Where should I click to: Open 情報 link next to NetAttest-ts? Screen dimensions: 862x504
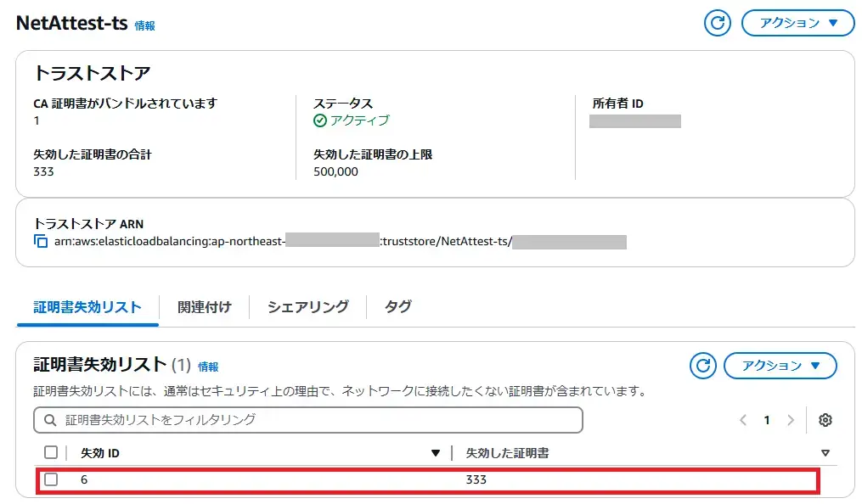144,25
